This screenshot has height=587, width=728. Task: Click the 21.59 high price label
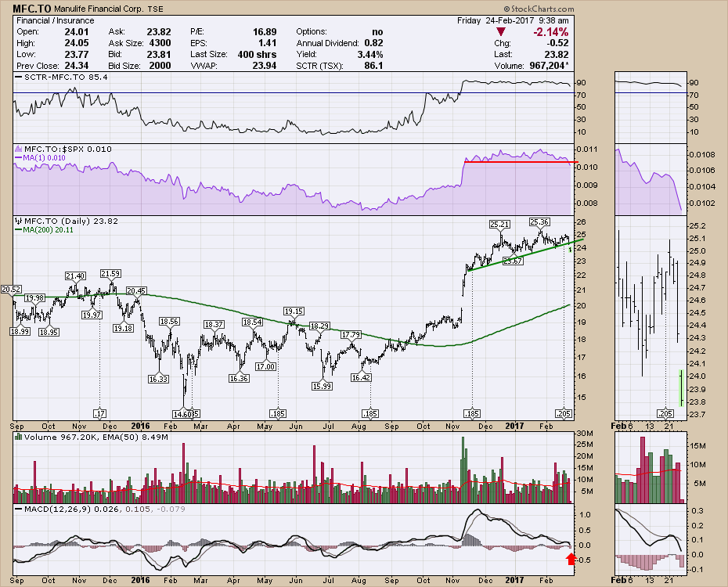110,274
